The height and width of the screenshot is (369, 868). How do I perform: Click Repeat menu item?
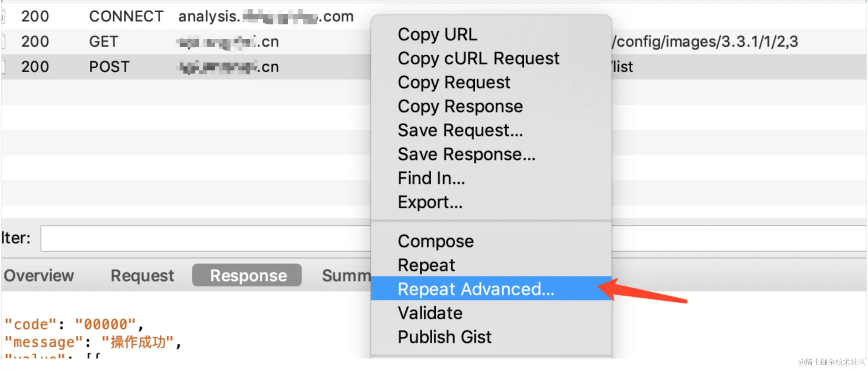click(x=426, y=265)
